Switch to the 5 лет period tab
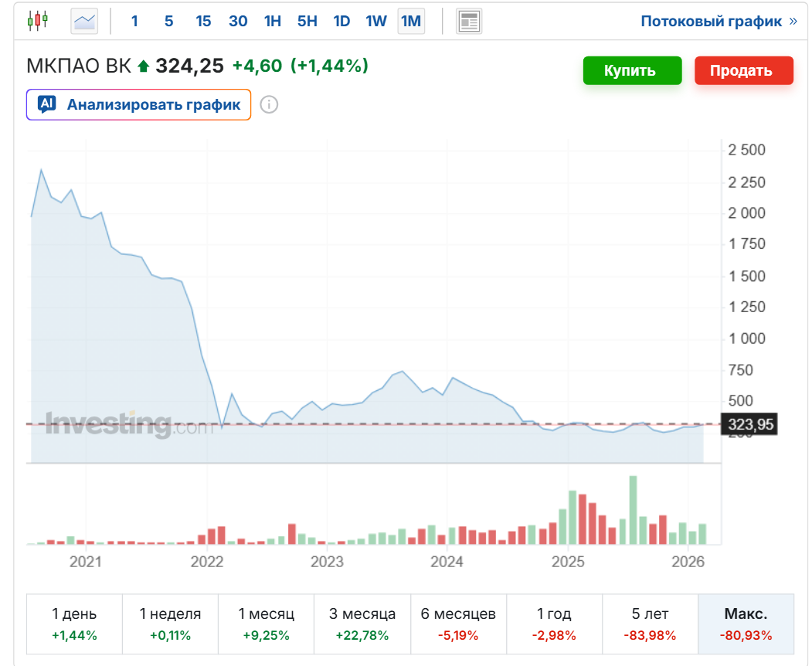 click(x=650, y=624)
